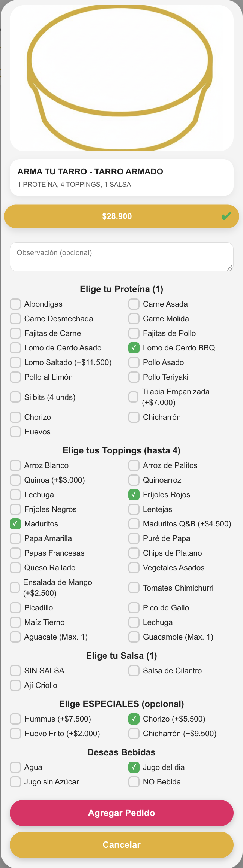243x868 pixels.
Task: Click inside the Observación text field
Action: pos(121,257)
